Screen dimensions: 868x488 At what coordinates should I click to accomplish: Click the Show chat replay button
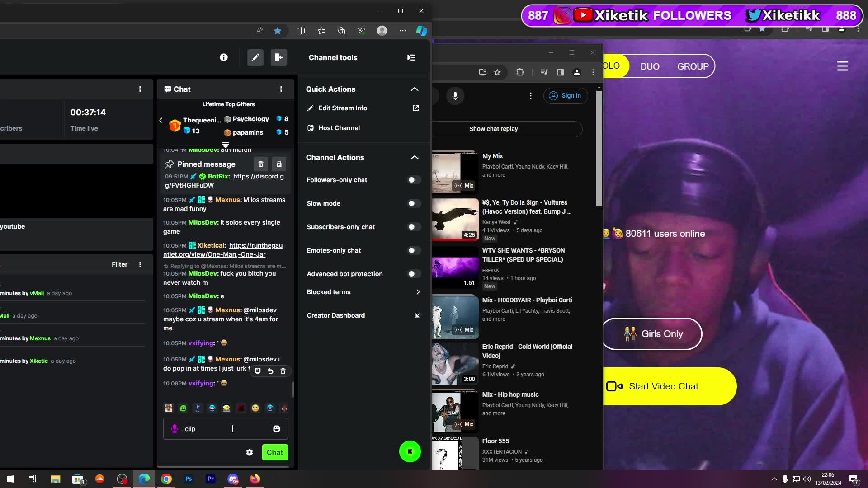click(x=494, y=129)
